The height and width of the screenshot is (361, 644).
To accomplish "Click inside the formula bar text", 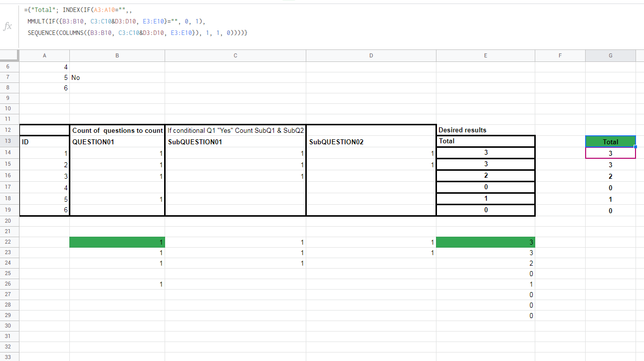I will click(x=136, y=21).
